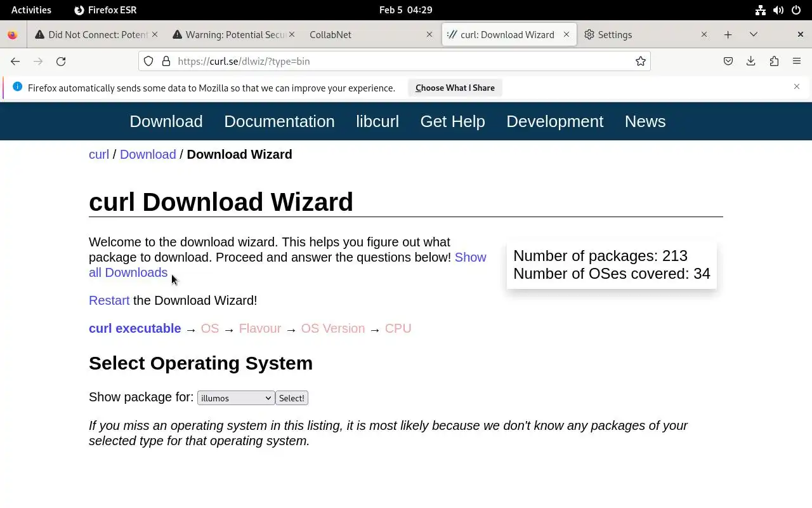Viewport: 812px width, 508px height.
Task: Close the Did Not Connect tab
Action: pos(154,34)
